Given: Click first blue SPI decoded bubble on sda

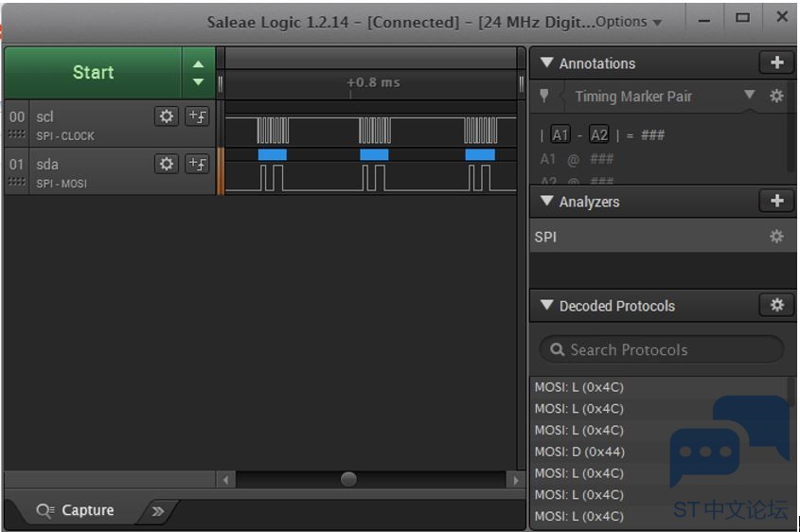Looking at the screenshot, I should pos(273,154).
